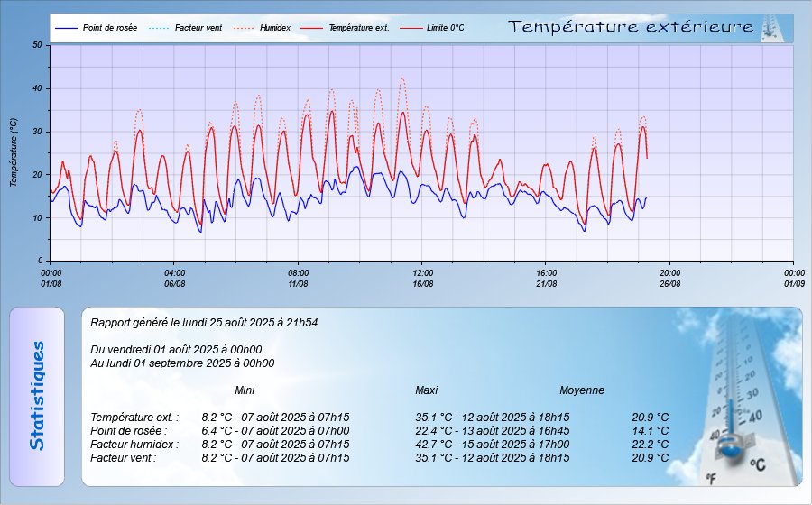
Task: Click the °F symbol below the large thermometer
Action: tap(711, 478)
